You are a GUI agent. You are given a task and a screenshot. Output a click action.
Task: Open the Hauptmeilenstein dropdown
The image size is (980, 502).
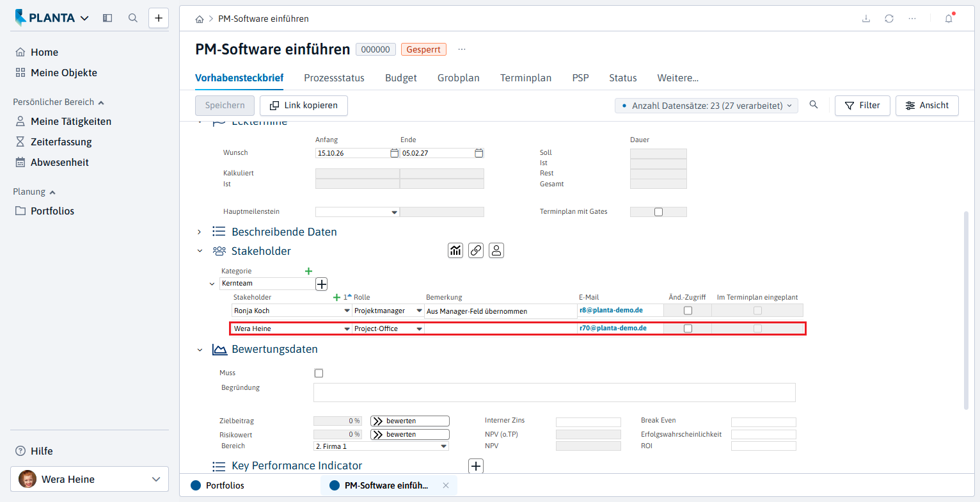[394, 213]
